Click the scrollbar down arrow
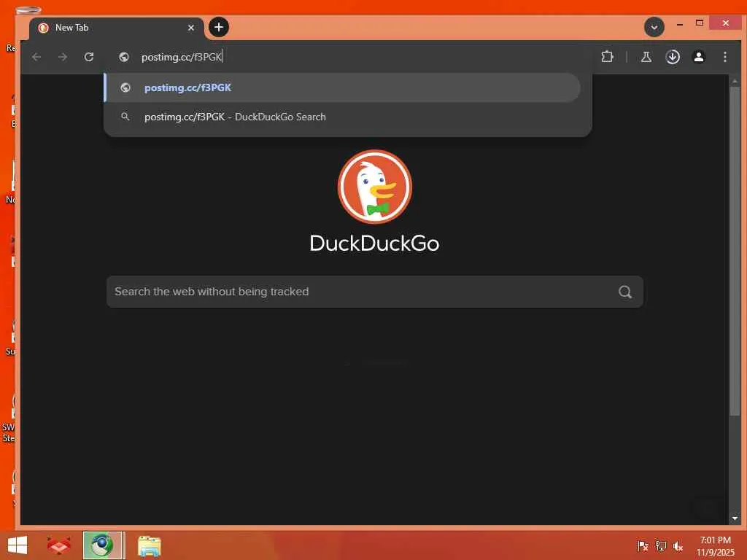The width and height of the screenshot is (747, 560). pos(735,518)
